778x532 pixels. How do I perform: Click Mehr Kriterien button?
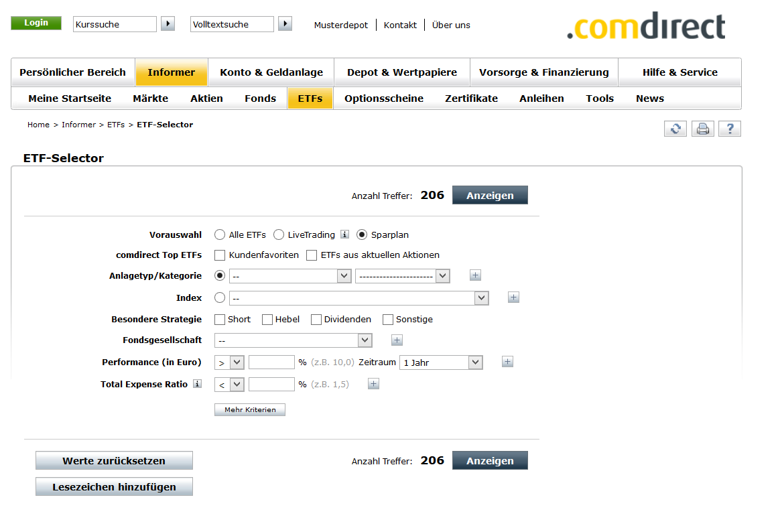250,409
